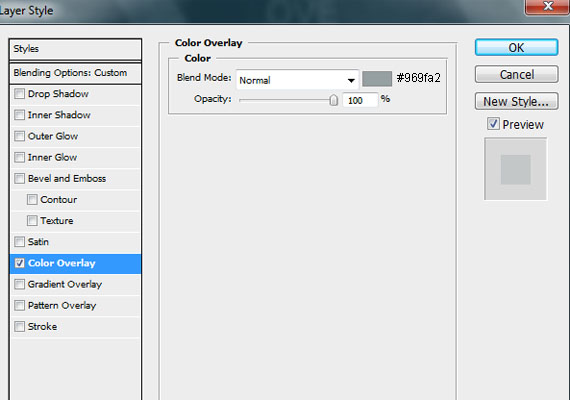Turn on the Inner Glow effect checkbox
The height and width of the screenshot is (400, 570).
19,157
